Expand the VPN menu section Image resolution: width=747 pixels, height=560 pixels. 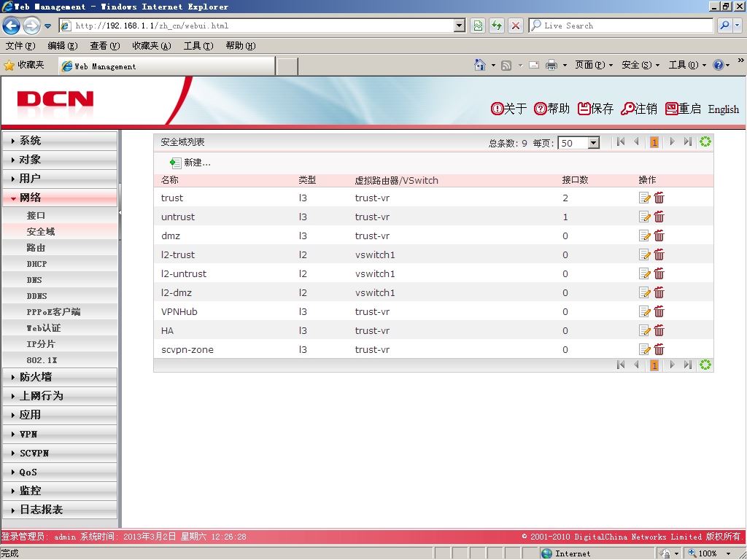tap(60, 435)
